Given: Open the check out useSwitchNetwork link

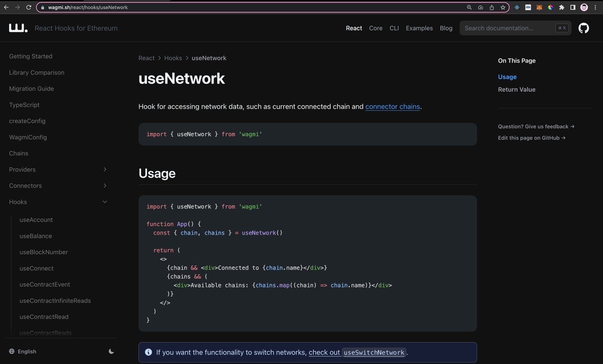Looking at the screenshot, I should pyautogui.click(x=356, y=352).
